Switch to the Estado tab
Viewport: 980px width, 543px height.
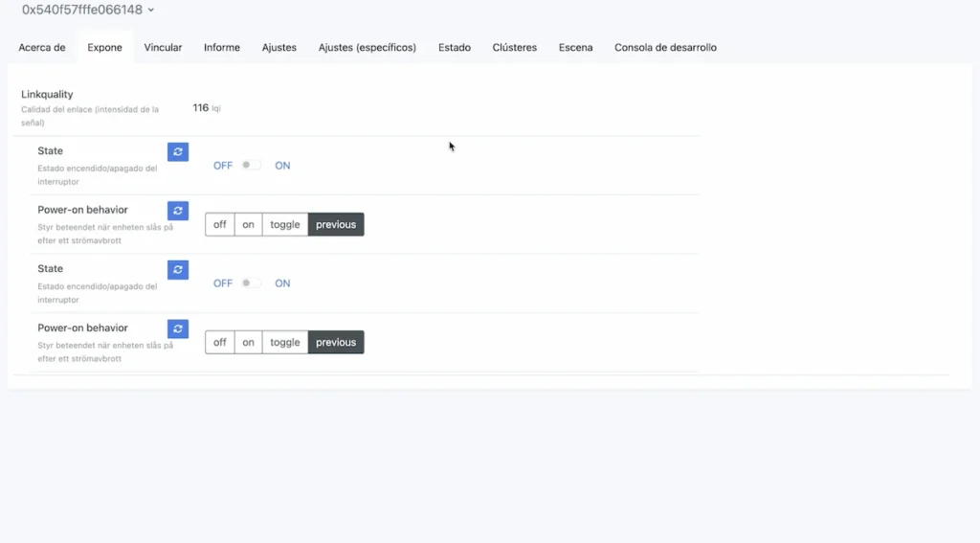click(x=455, y=48)
